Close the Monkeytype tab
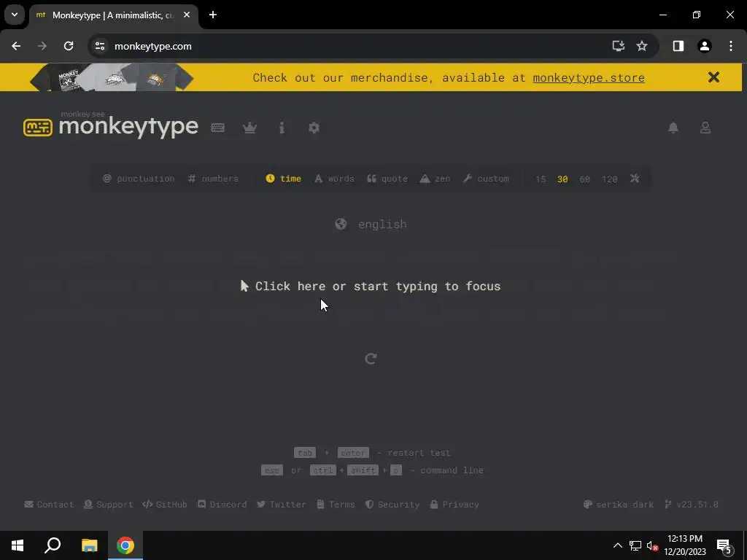The width and height of the screenshot is (747, 560). (x=187, y=15)
